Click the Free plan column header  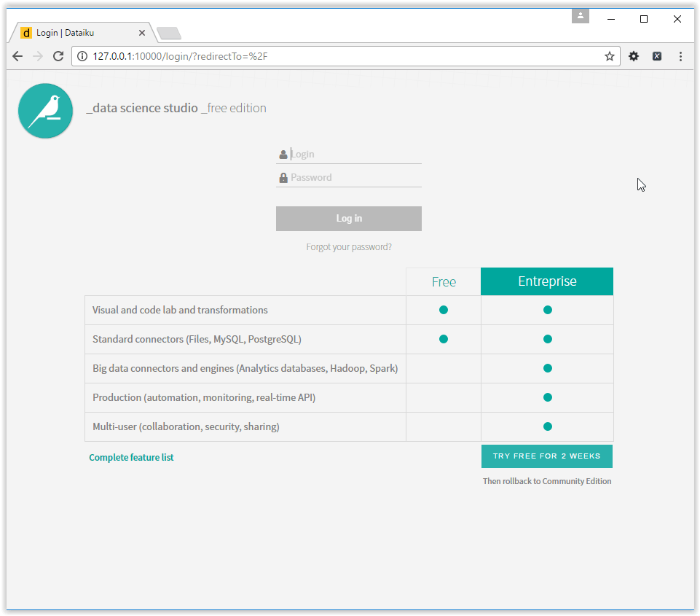[443, 281]
